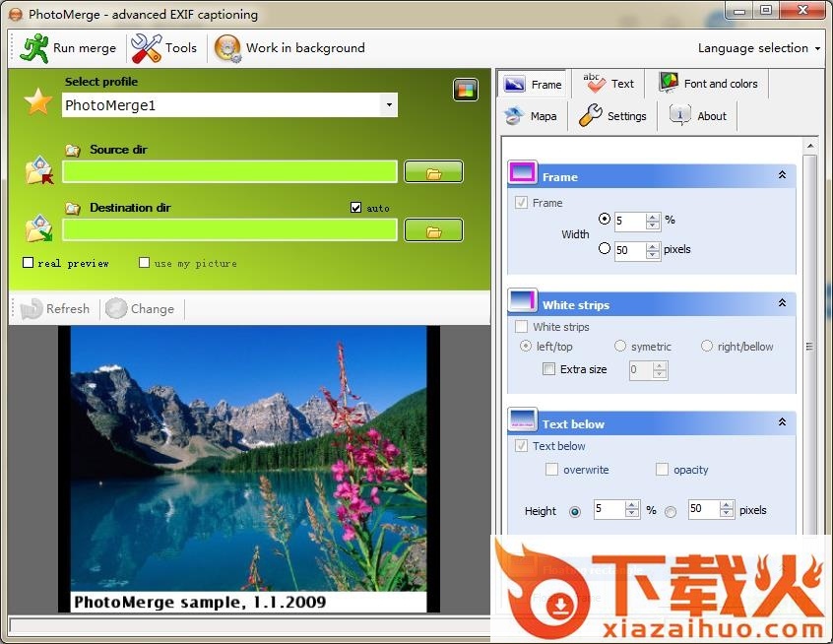
Task: Switch to the About tab
Action: click(x=697, y=116)
